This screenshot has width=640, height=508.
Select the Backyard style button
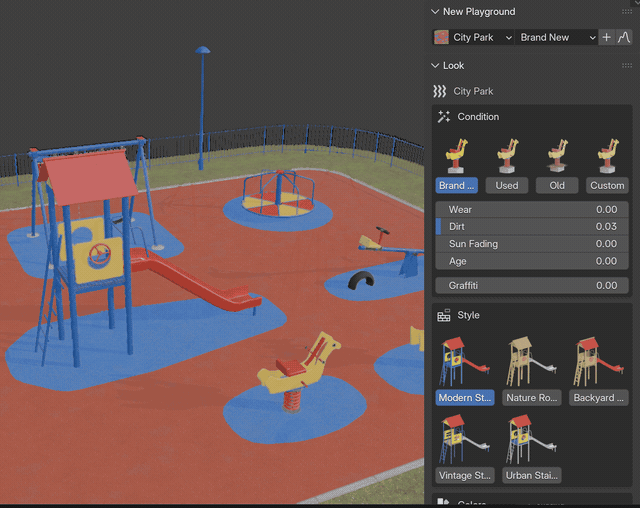599,398
